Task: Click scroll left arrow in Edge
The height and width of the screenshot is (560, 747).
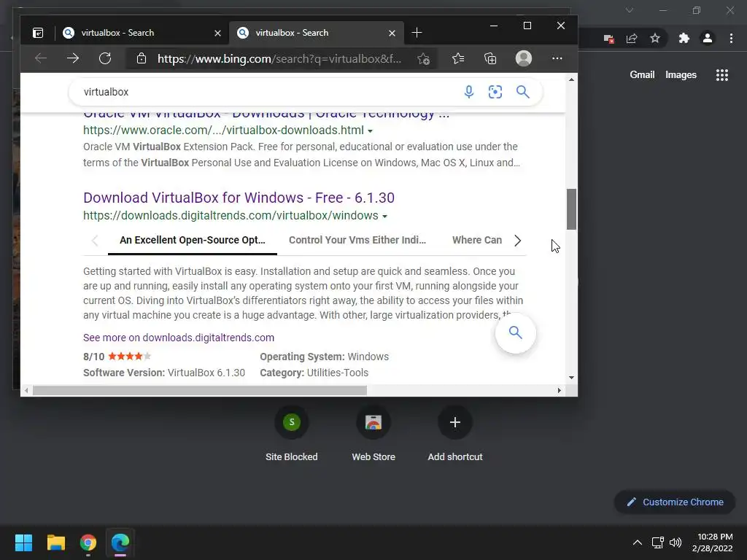Action: pyautogui.click(x=26, y=391)
